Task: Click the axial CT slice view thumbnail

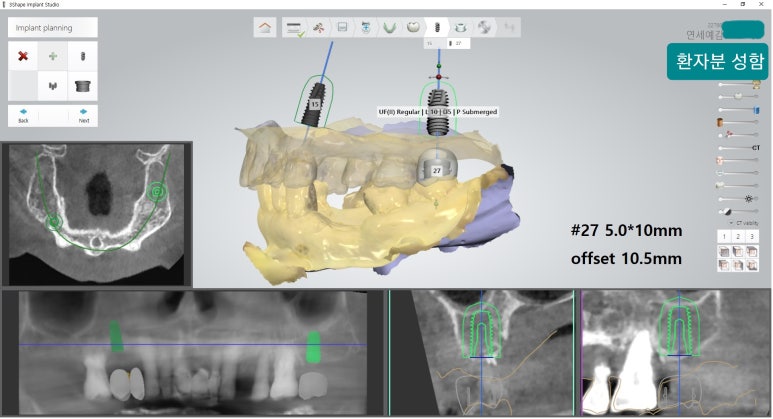Action: 96,214
